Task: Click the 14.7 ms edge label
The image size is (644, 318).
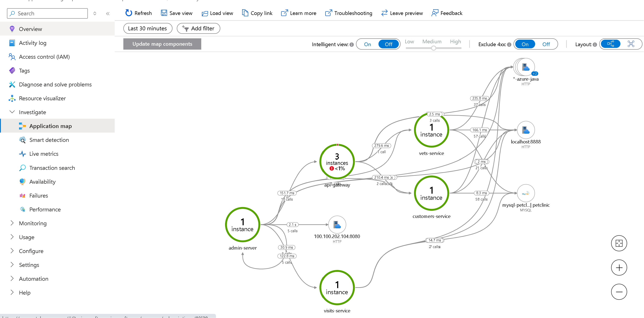Action: click(435, 240)
